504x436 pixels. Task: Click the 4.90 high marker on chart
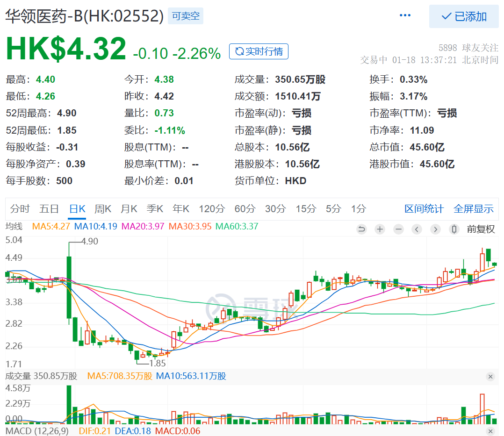(x=90, y=241)
